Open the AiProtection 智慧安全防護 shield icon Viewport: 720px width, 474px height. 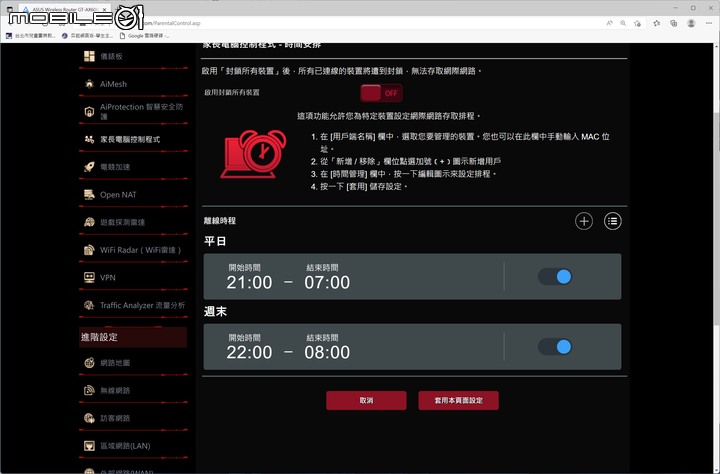pos(89,112)
